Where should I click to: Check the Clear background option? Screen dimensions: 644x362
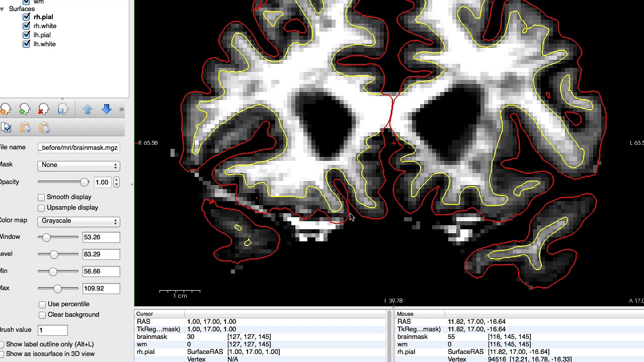[x=42, y=315]
